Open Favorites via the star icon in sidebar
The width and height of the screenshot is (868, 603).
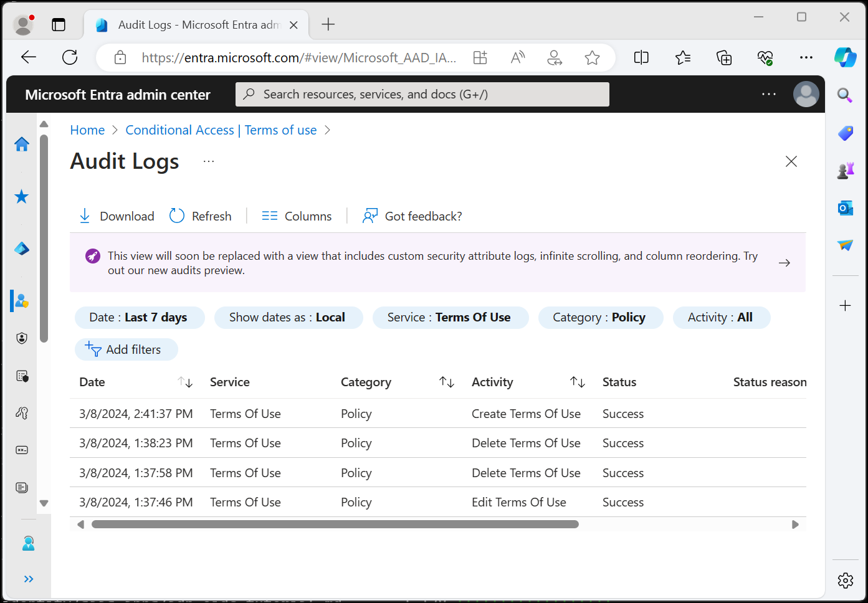coord(21,196)
